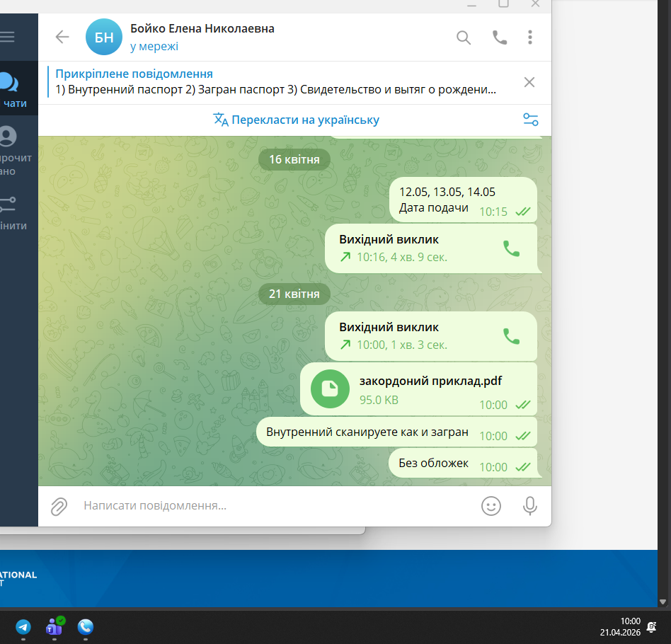
Task: Start a voice call via the header phone icon
Action: tap(500, 38)
